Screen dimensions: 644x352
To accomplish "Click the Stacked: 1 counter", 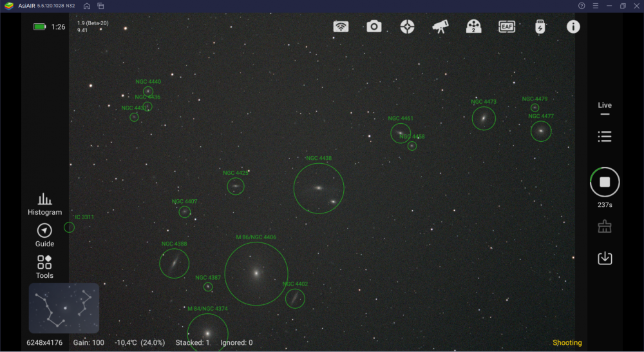I will coord(192,342).
